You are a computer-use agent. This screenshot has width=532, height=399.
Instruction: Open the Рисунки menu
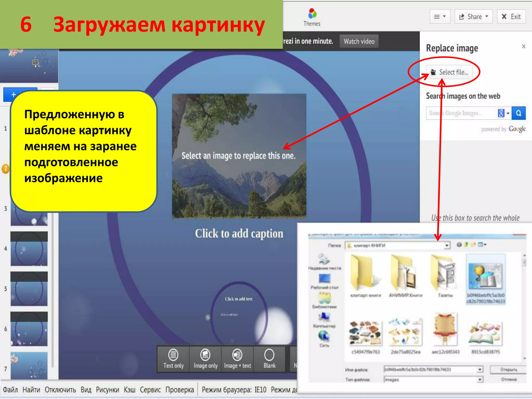tap(108, 390)
